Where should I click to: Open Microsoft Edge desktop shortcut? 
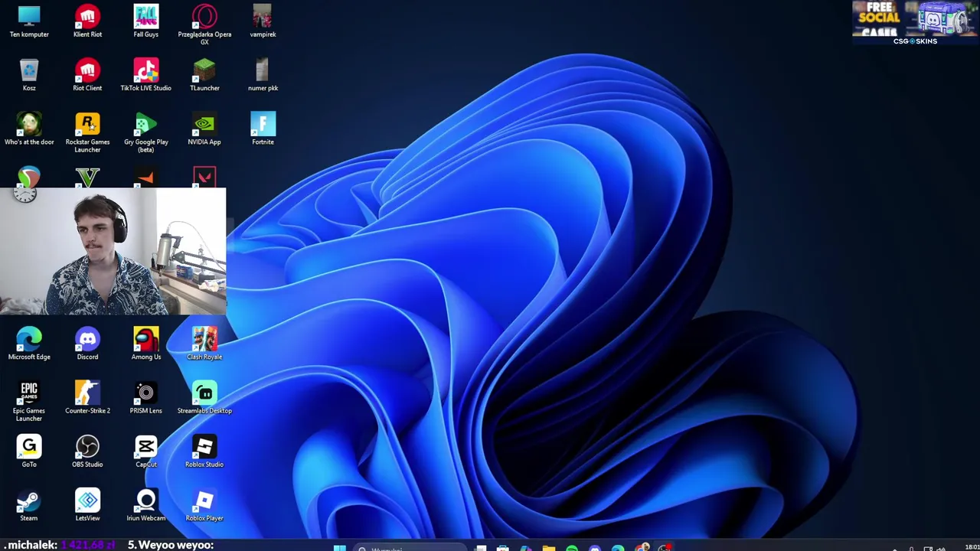(x=29, y=344)
